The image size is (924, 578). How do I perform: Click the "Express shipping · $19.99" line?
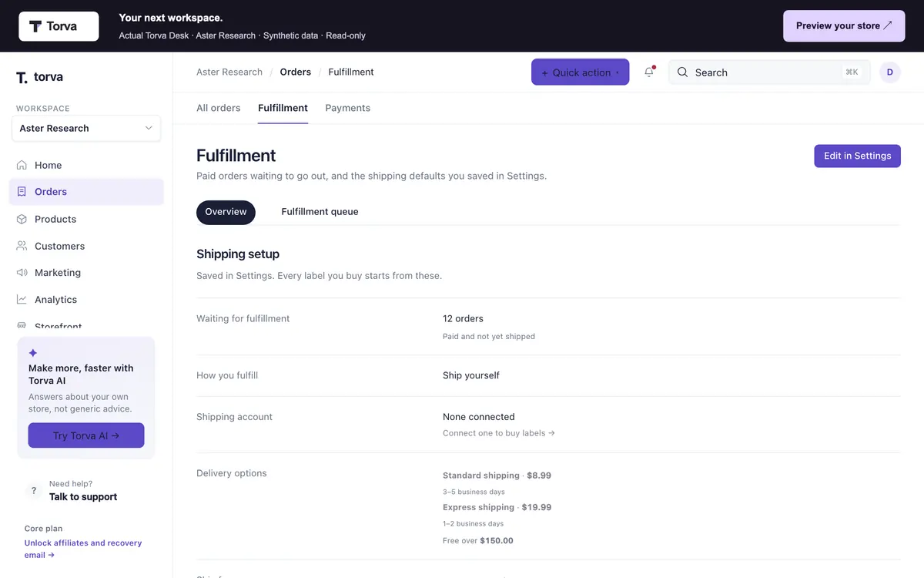pyautogui.click(x=497, y=507)
